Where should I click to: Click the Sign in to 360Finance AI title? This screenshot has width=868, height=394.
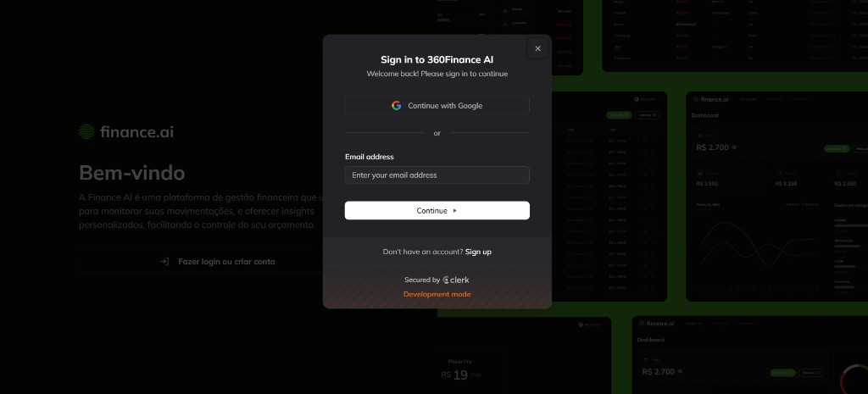[437, 60]
